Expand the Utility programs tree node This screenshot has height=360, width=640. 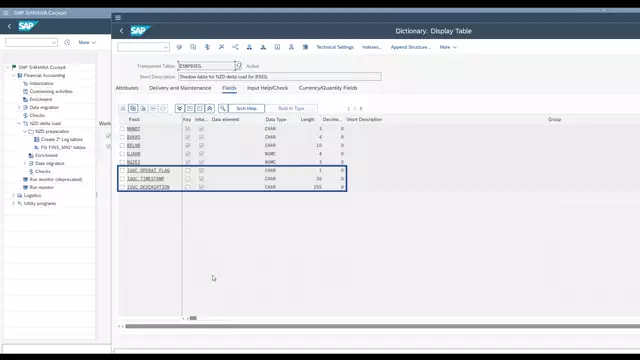tap(13, 203)
